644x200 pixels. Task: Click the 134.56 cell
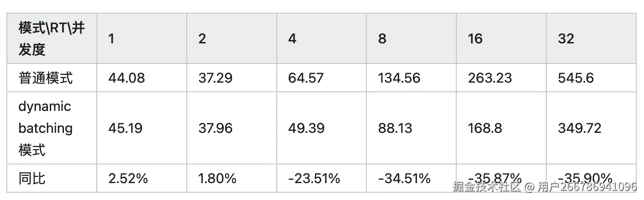[399, 78]
